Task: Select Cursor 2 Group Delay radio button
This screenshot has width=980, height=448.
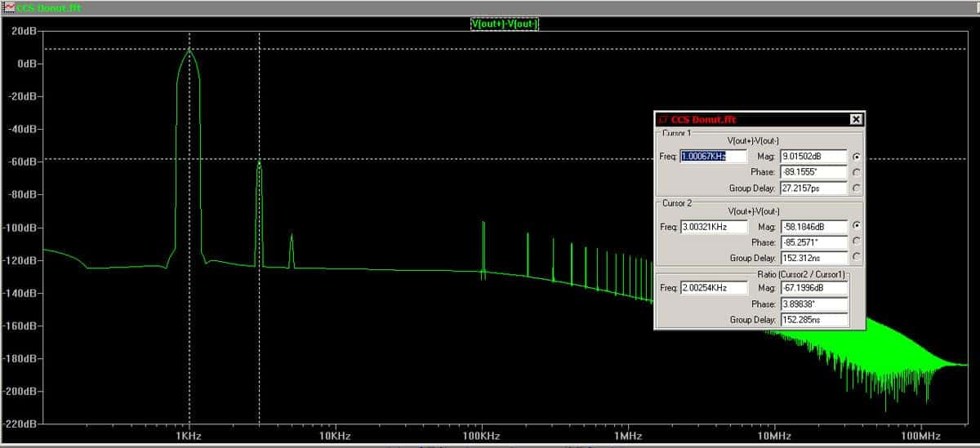Action: [856, 257]
